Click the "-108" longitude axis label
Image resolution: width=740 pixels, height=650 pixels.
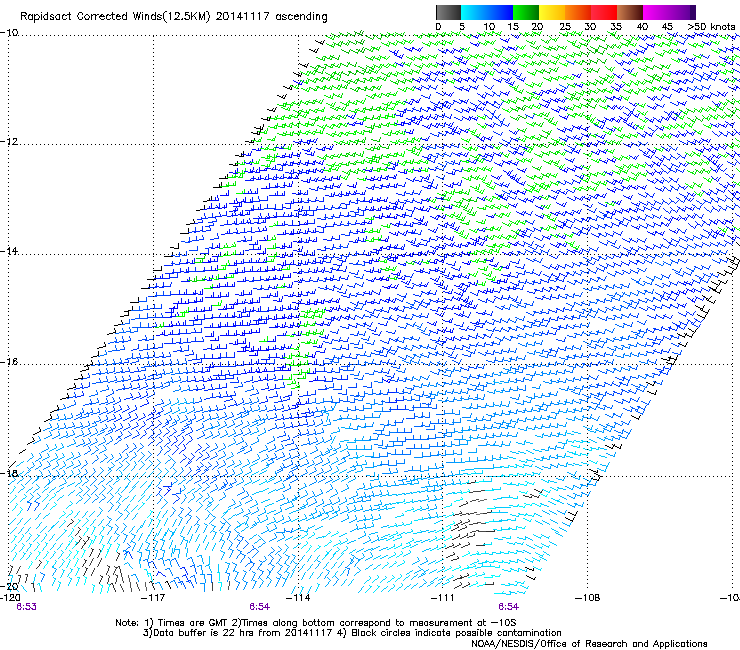(588, 598)
